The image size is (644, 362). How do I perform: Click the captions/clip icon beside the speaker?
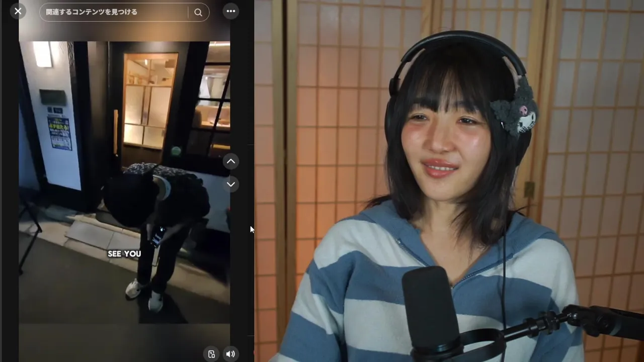pos(211,354)
